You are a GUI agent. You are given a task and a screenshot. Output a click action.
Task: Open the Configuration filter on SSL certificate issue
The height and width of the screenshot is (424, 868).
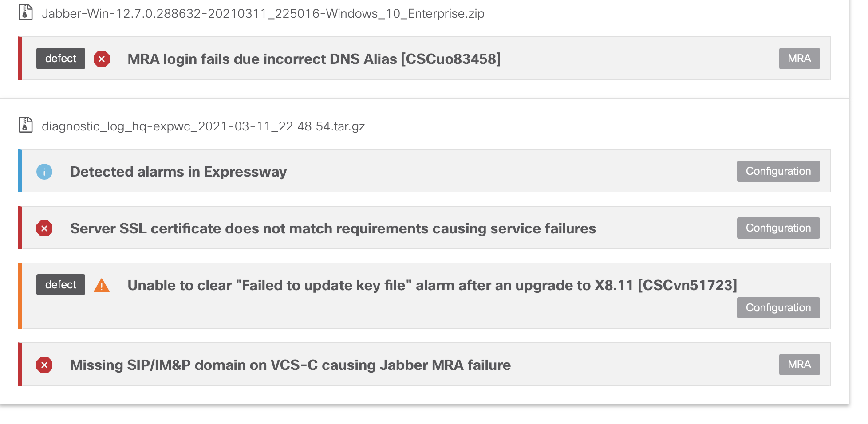778,228
